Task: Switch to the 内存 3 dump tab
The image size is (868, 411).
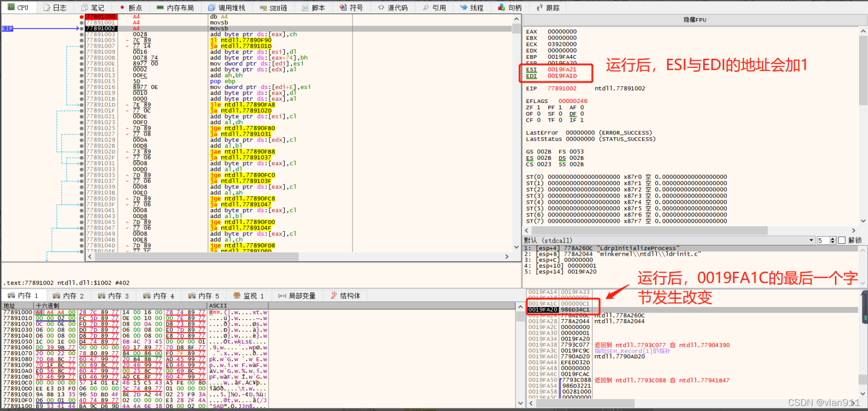Action: coord(114,295)
